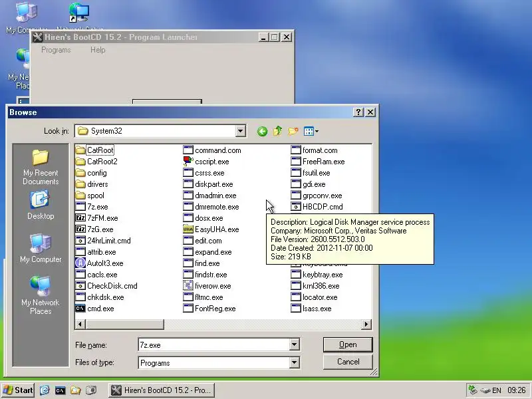Viewport: 532px width, 399px height.
Task: Click the Browse dialog Help question button
Action: pos(358,112)
